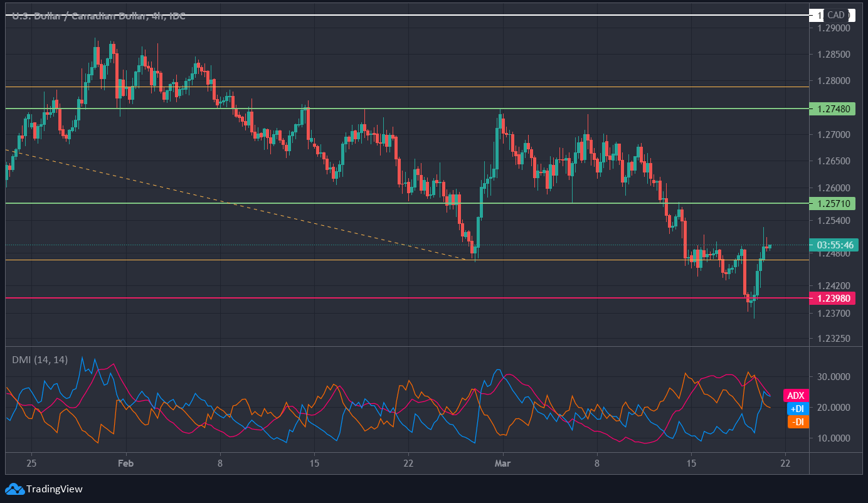
Task: Click 1.24200 on the price axis
Action: (834, 285)
